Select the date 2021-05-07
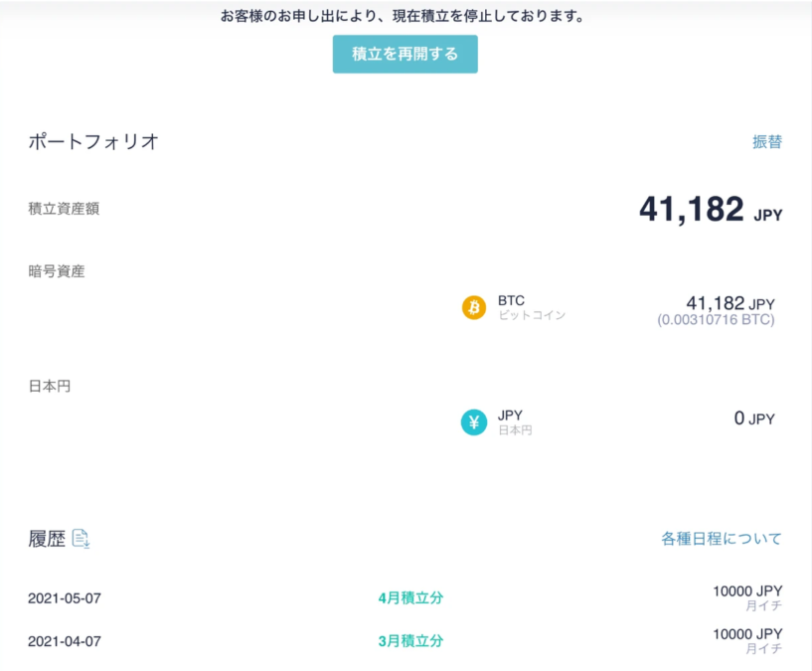Viewport: 812px width, 671px height. 65,598
